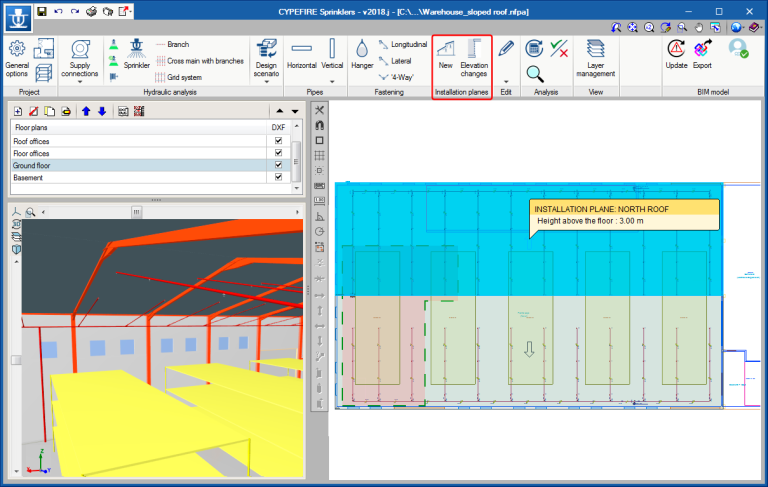Expand the Design scenario dropdown
This screenshot has width=768, height=487.
tap(266, 82)
